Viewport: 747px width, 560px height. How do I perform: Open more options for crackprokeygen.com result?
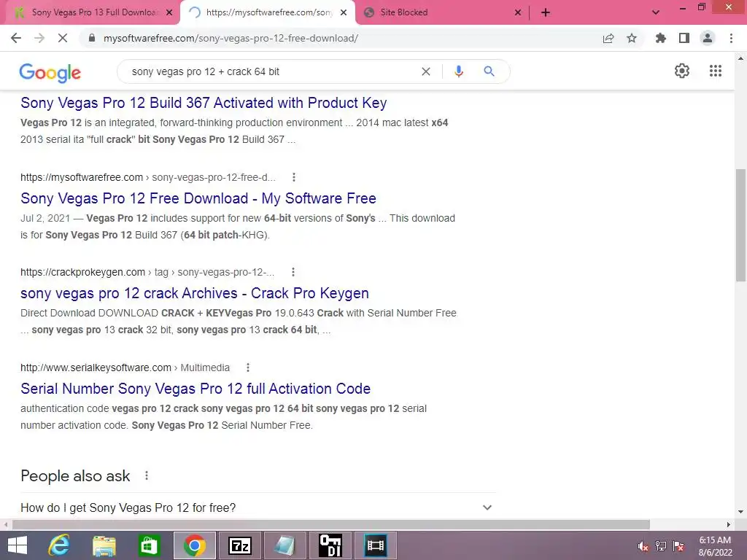point(293,272)
